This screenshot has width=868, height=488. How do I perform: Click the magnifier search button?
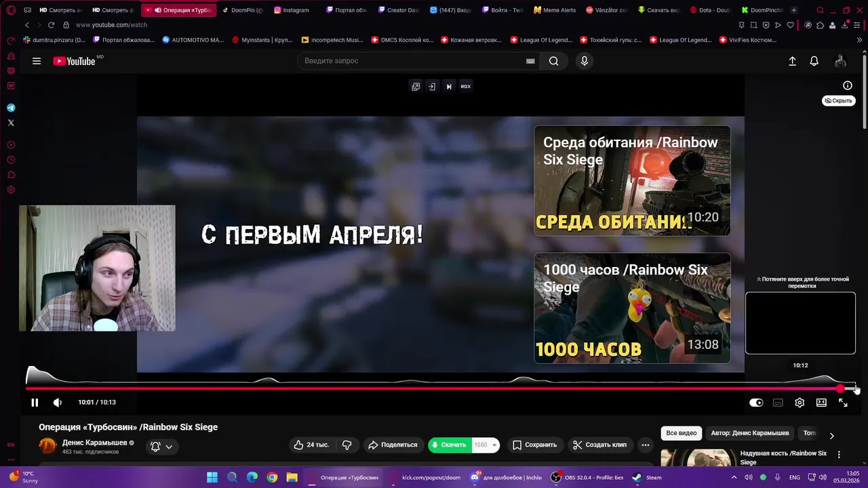point(554,61)
